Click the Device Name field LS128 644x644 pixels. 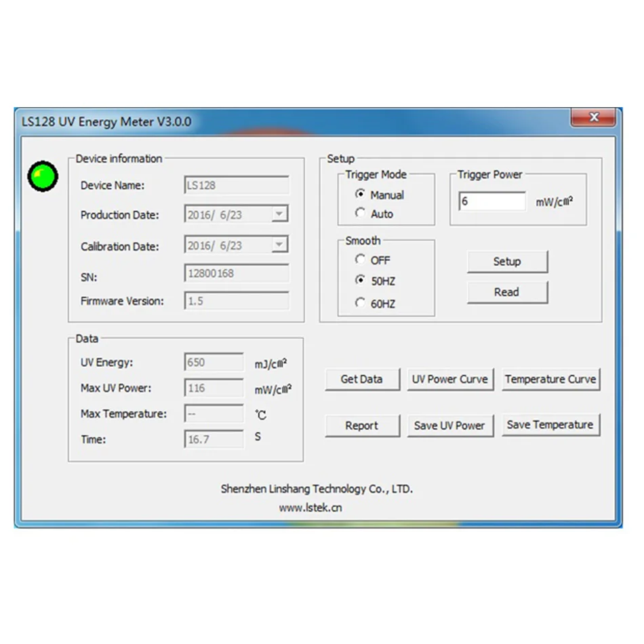pyautogui.click(x=237, y=185)
